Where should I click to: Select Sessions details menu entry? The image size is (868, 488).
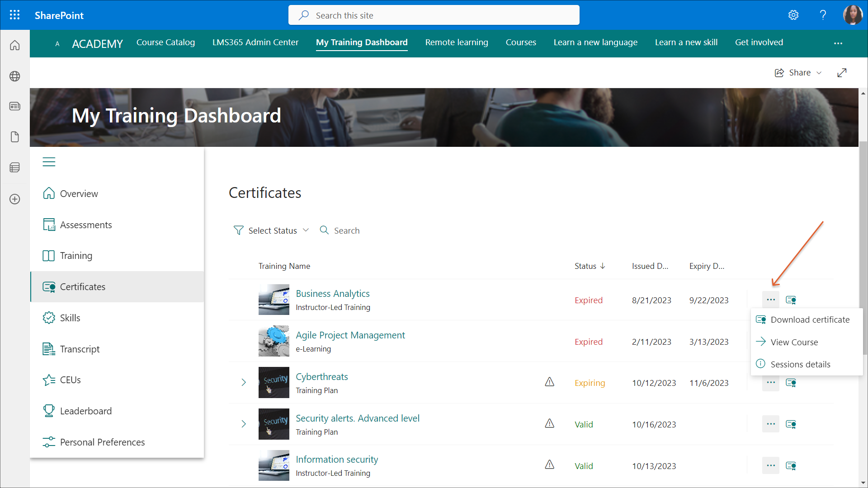(800, 364)
